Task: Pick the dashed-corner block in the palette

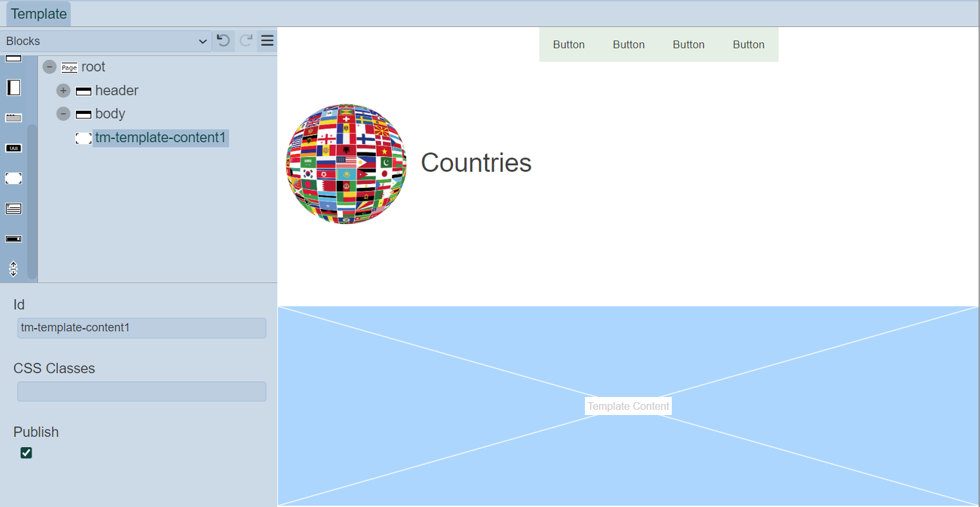Action: pos(14,178)
